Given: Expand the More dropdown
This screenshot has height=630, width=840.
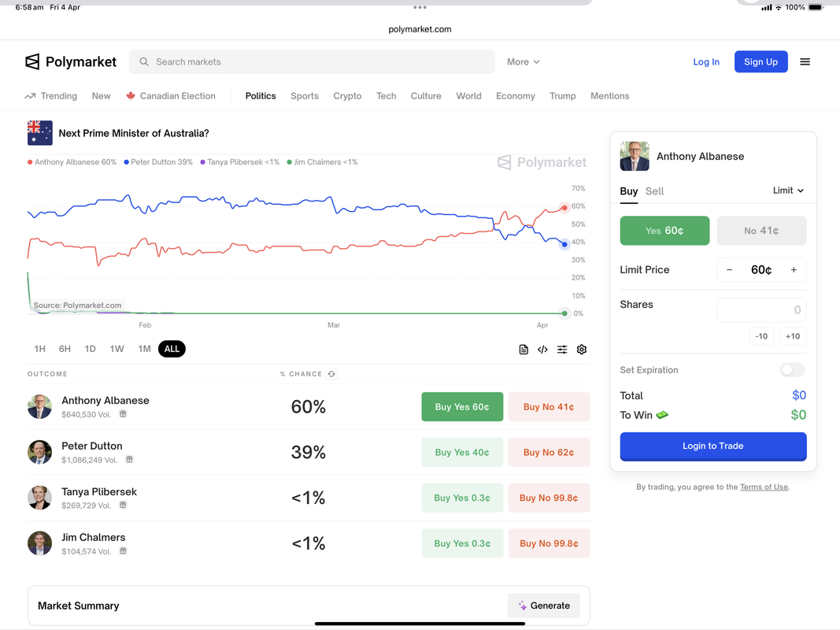Looking at the screenshot, I should pos(524,61).
